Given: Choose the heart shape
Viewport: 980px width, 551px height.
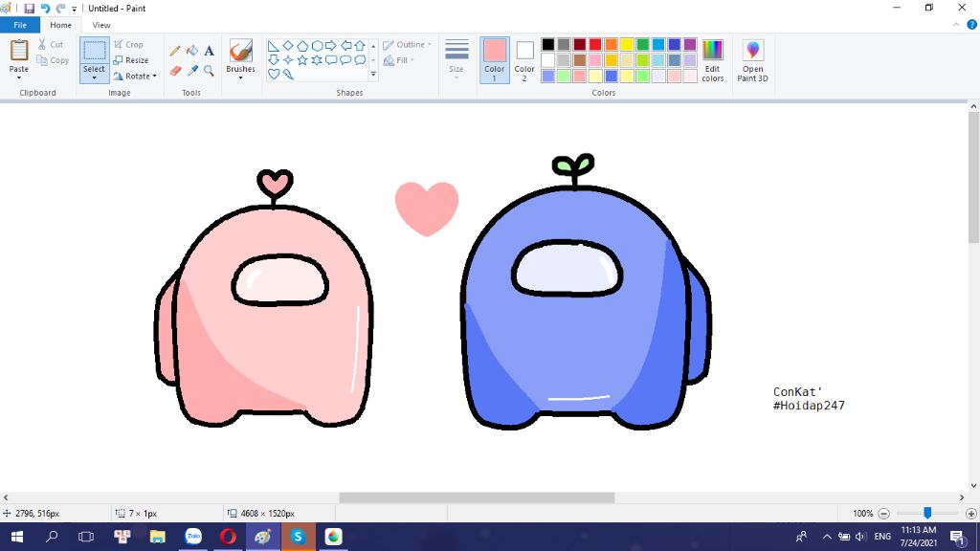Looking at the screenshot, I should click(273, 75).
